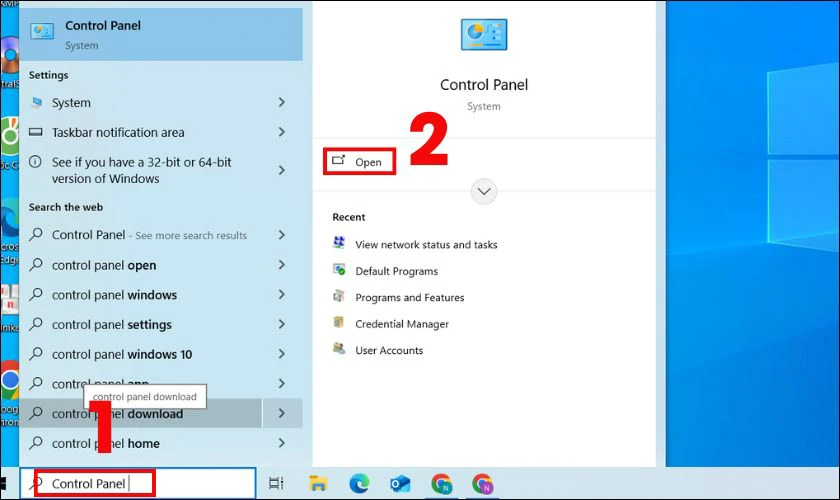The height and width of the screenshot is (500, 840).
Task: Open the second Chrome profile taskbar icon
Action: click(483, 483)
